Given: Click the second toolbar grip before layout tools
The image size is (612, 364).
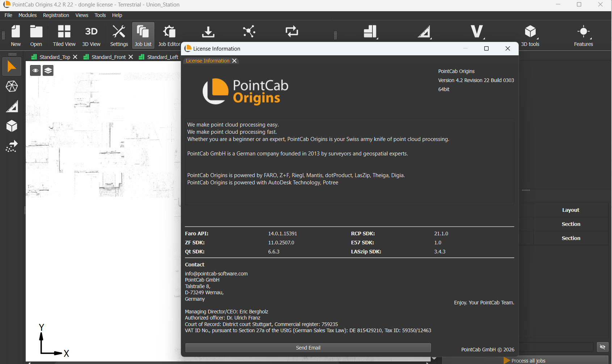Looking at the screenshot, I should click(335, 35).
